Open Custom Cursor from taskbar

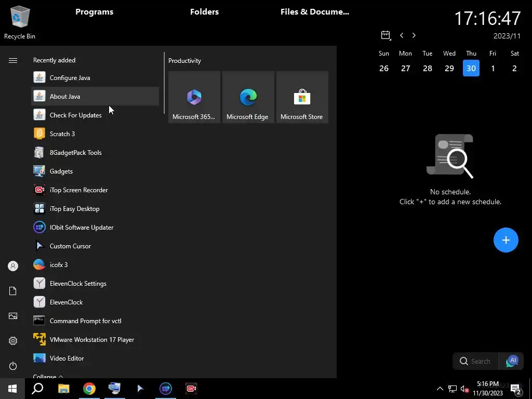click(x=140, y=389)
